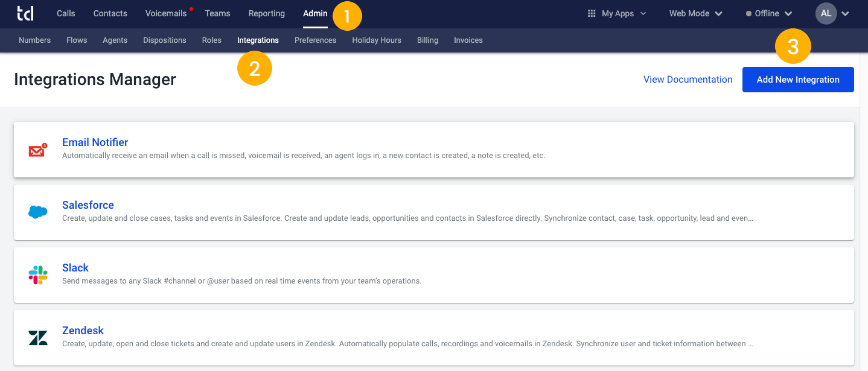Click the Zendesk description text
The width and height of the screenshot is (868, 371).
click(x=407, y=344)
